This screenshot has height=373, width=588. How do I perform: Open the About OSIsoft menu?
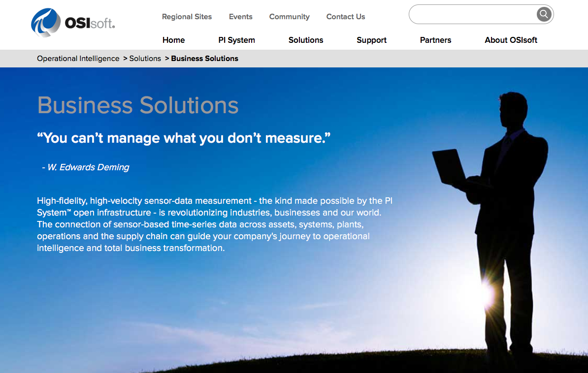(x=511, y=40)
